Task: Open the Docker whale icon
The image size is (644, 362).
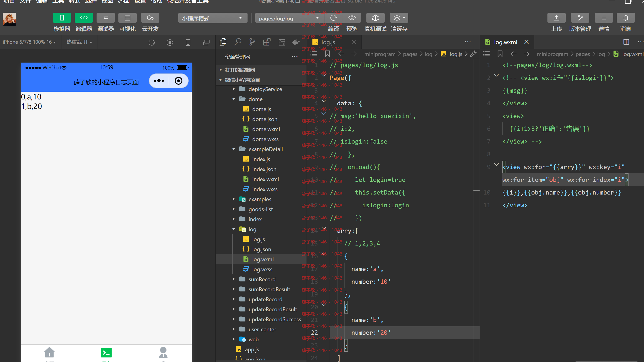Action: point(296,42)
